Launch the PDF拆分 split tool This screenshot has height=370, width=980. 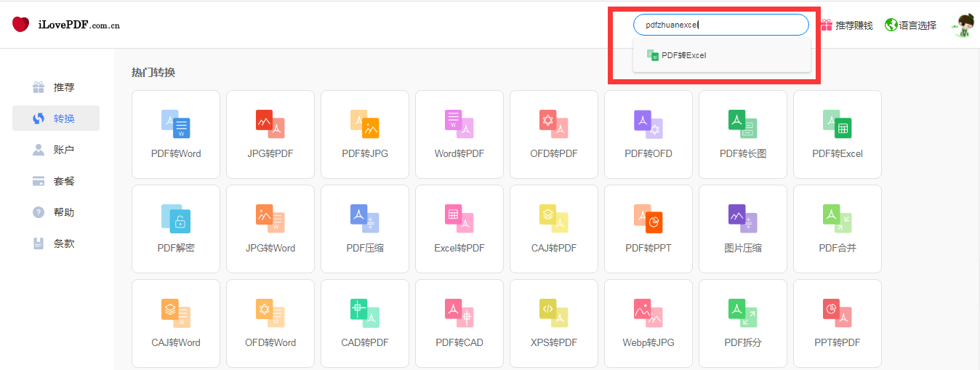tap(742, 323)
